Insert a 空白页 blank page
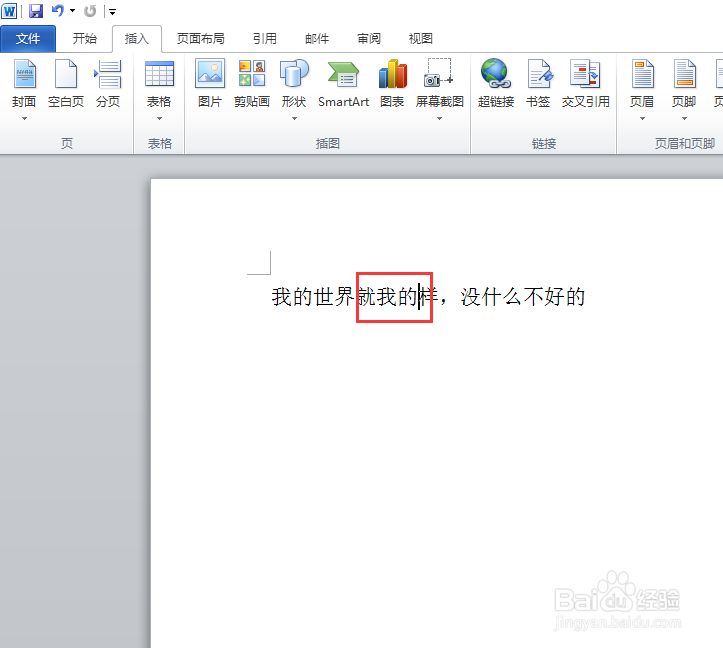This screenshot has height=648, width=723. (65, 84)
